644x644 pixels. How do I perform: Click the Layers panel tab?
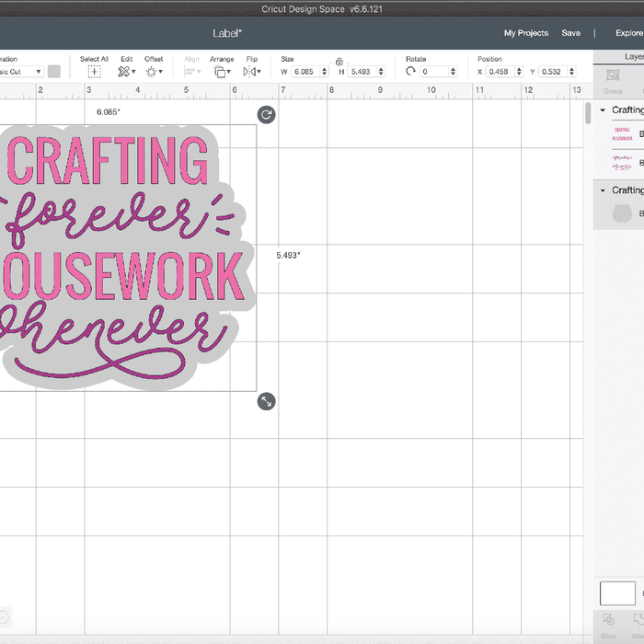coord(634,57)
